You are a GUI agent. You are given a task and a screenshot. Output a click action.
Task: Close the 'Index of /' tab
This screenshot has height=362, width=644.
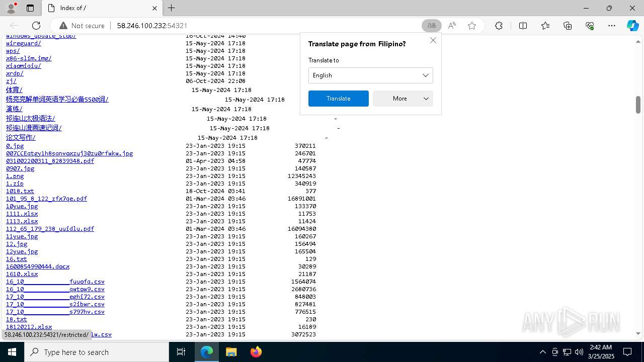click(x=154, y=8)
